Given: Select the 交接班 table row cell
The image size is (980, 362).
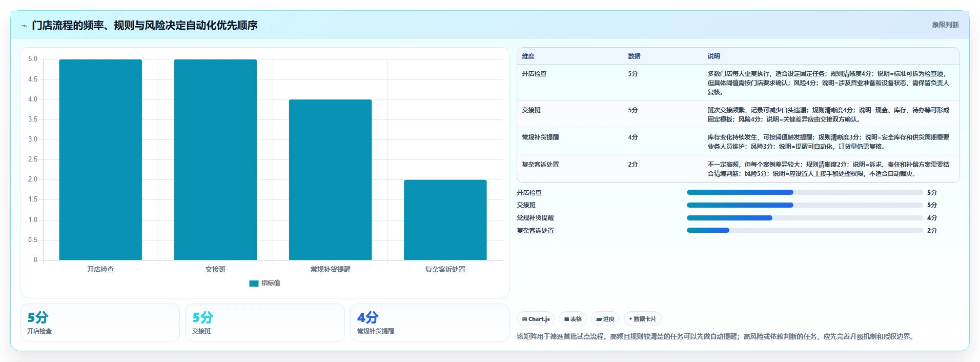Looking at the screenshot, I should pyautogui.click(x=531, y=110).
